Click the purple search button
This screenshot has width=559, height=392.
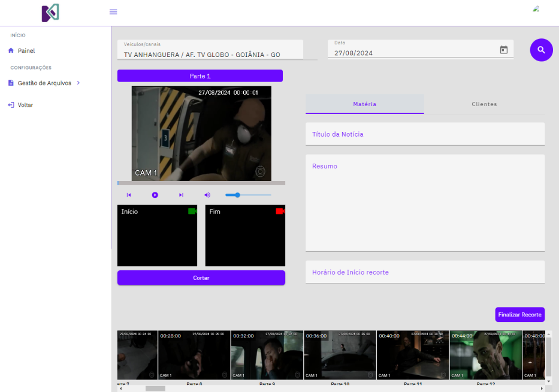[541, 50]
